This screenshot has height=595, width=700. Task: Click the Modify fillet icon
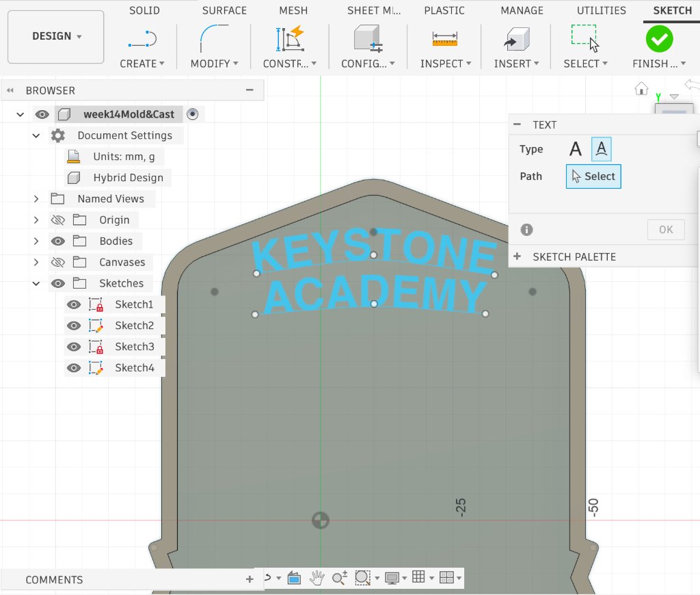pos(214,39)
